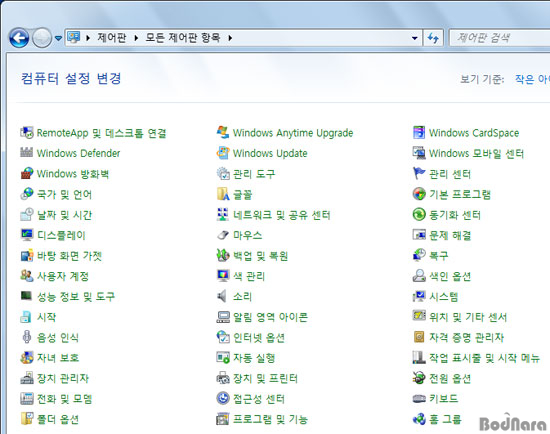Open 전원 옵션 power options icon

coord(419,378)
